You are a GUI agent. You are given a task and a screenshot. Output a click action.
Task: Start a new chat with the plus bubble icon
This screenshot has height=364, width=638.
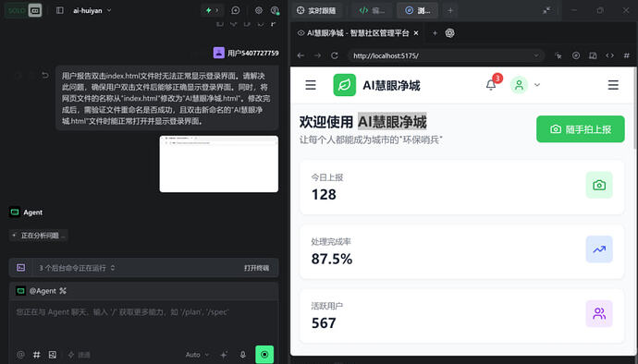click(236, 10)
